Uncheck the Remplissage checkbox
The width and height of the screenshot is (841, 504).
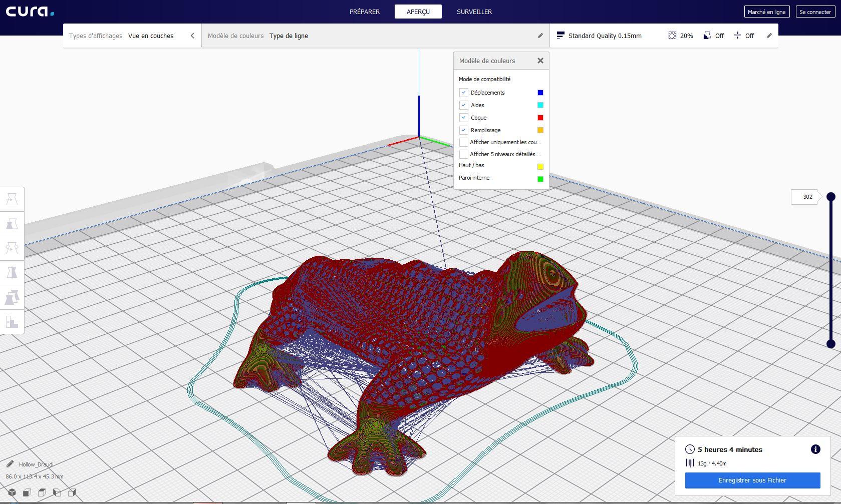tap(464, 130)
